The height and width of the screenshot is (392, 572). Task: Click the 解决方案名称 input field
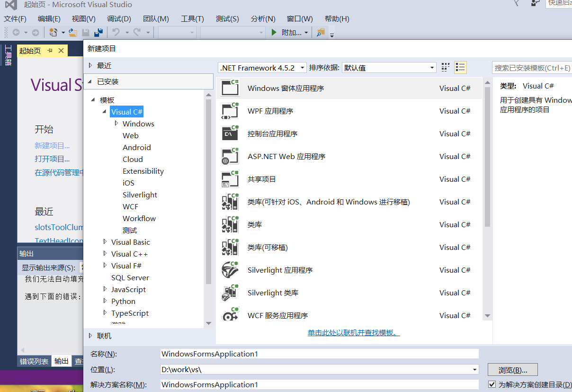coord(320,384)
